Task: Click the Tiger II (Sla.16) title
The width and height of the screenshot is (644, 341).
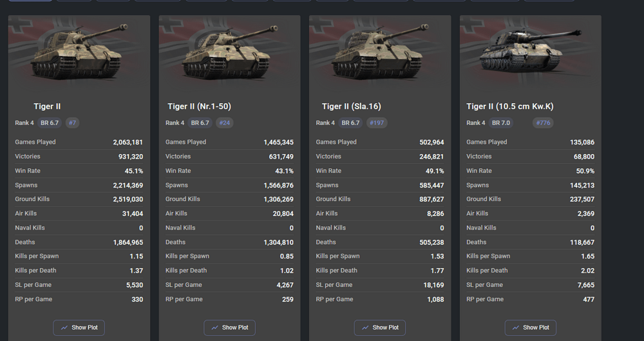Action: coord(352,106)
